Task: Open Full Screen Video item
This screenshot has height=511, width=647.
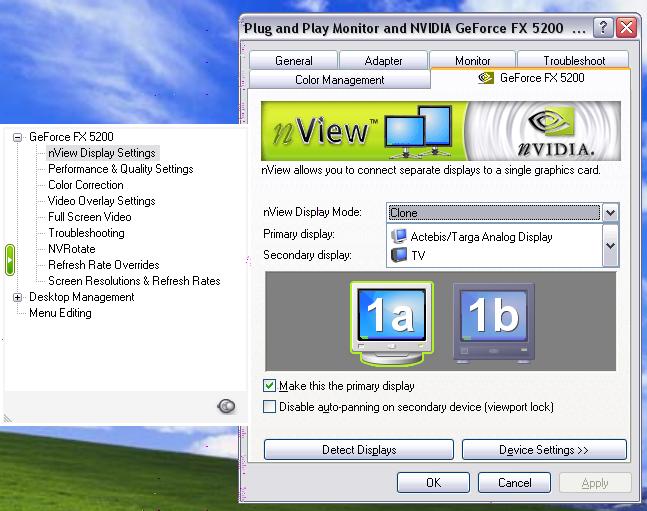Action: click(x=90, y=217)
